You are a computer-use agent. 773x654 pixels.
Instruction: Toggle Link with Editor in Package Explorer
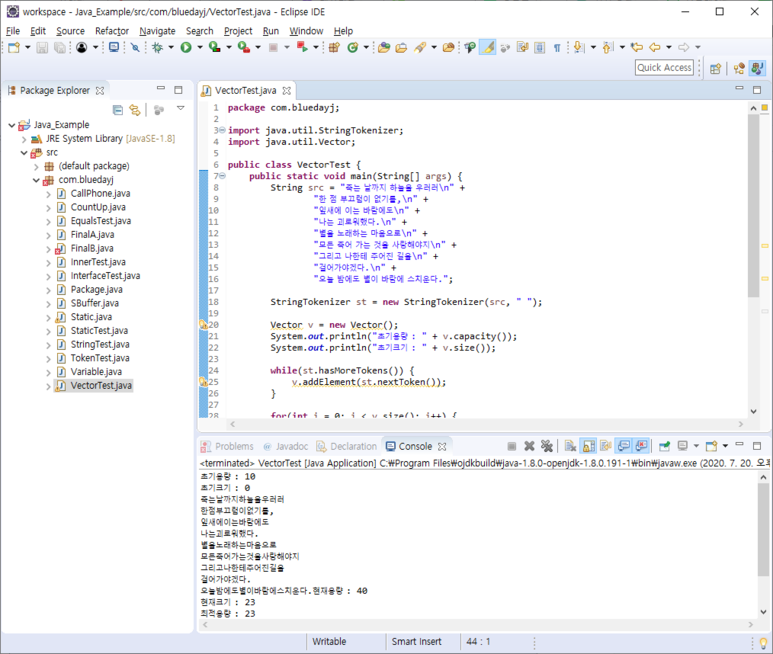click(135, 110)
